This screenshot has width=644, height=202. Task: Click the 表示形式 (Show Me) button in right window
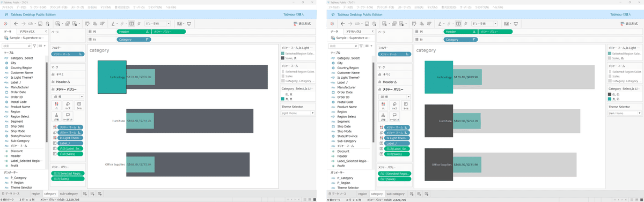(x=630, y=24)
